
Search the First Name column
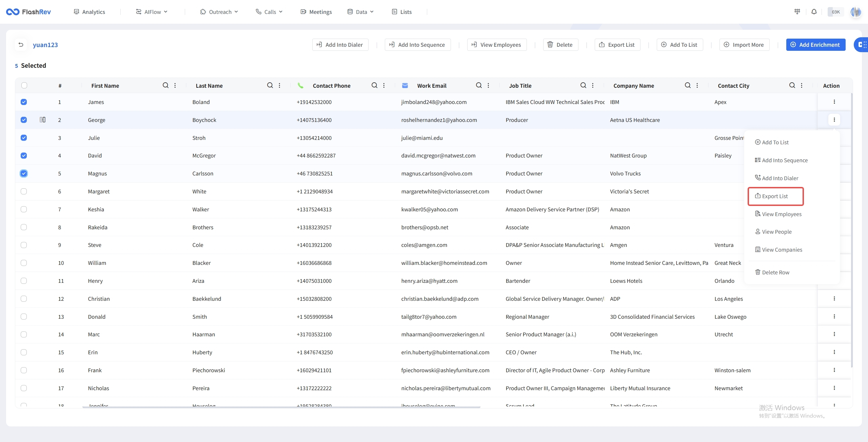pos(165,85)
